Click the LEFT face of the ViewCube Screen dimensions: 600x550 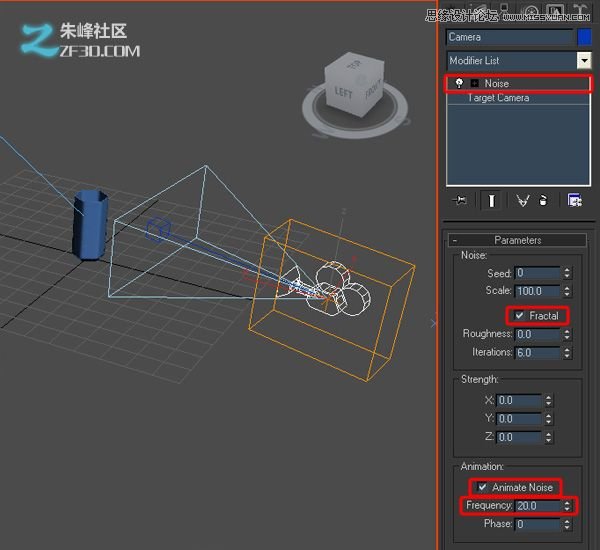point(342,92)
